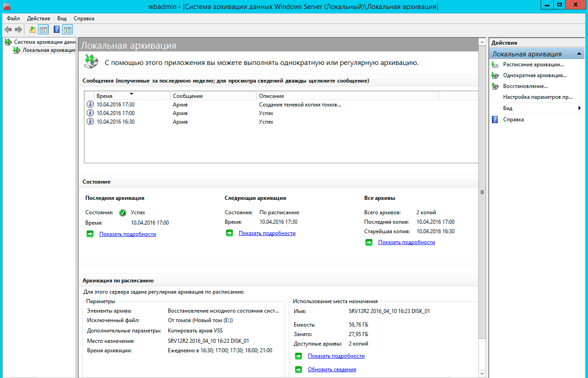Expand the Вид submenu arrow
The width and height of the screenshot is (588, 378).
tap(579, 108)
